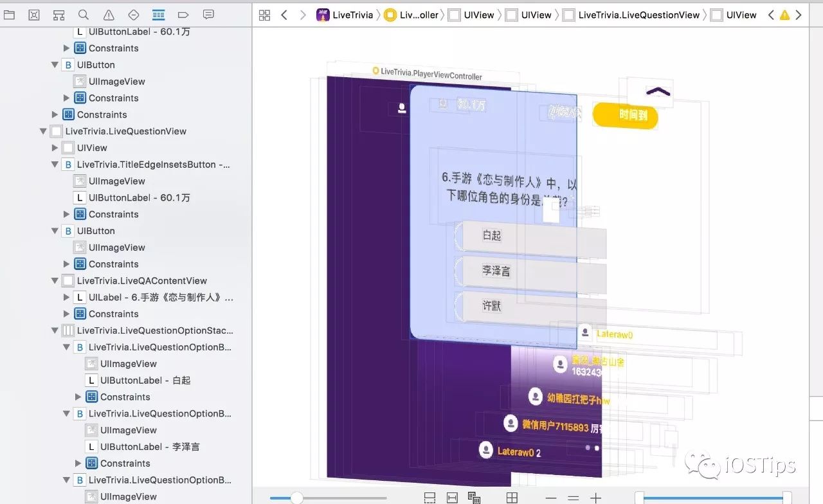This screenshot has width=823, height=504.
Task: Open the Report navigator speech-bubble icon
Action: click(208, 15)
